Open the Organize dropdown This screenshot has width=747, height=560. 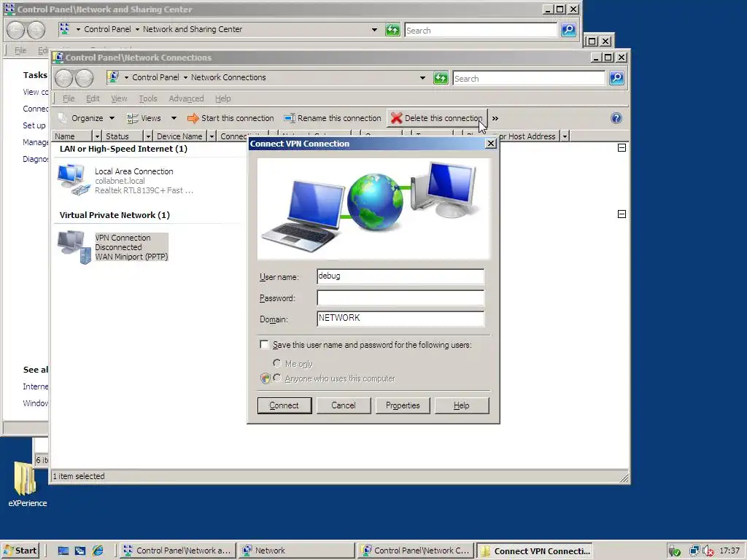[x=86, y=118]
